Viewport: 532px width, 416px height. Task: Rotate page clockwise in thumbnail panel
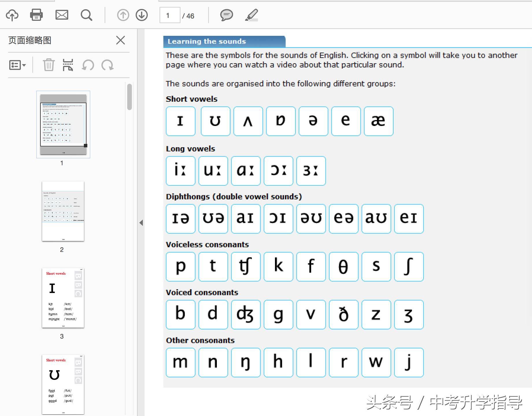coord(107,65)
